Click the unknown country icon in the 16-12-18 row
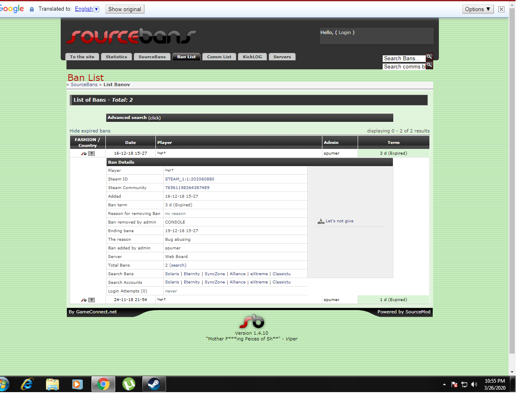The height and width of the screenshot is (420, 525). pyautogui.click(x=91, y=153)
